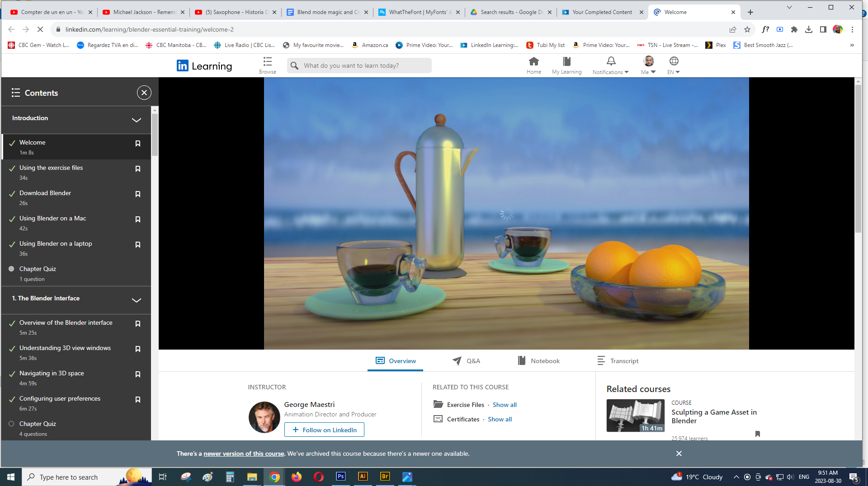Switch to the Q&A tab
This screenshot has height=486, width=868.
[x=467, y=361]
